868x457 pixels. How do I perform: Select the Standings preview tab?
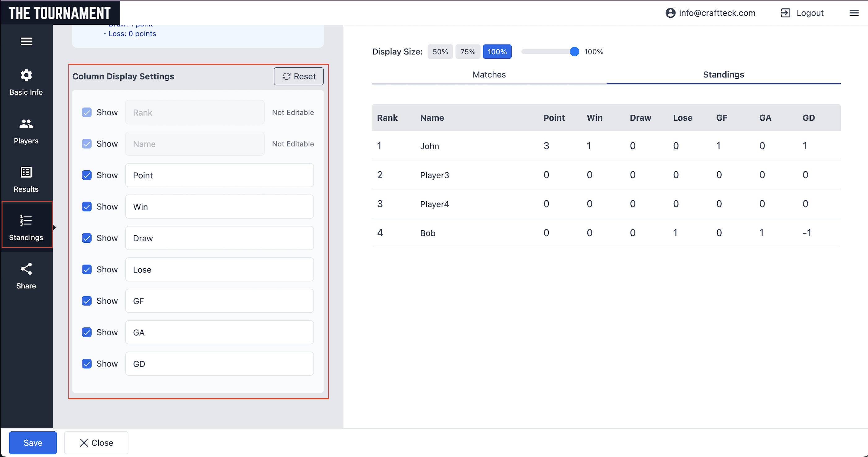point(723,75)
